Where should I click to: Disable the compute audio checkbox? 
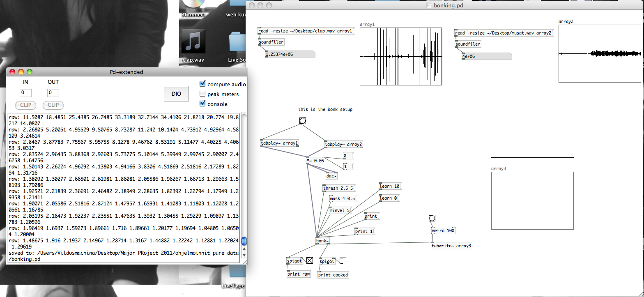click(202, 84)
